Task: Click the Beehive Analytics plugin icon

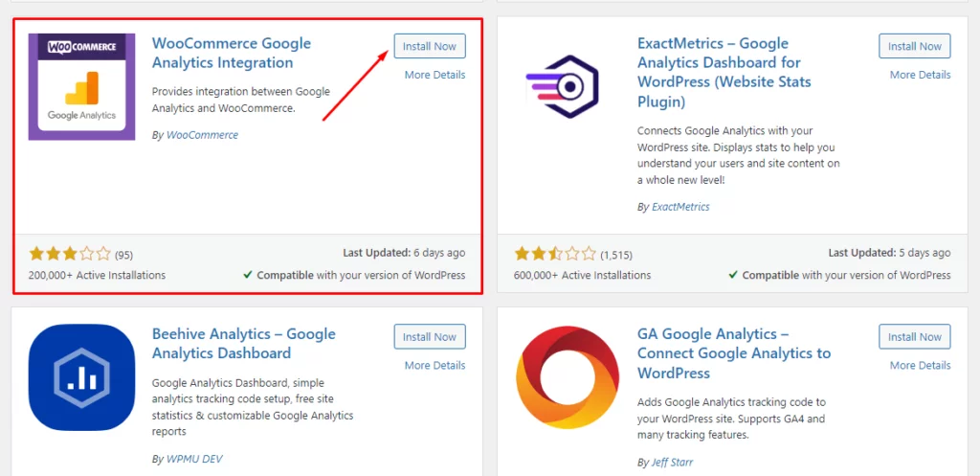Action: (x=81, y=378)
